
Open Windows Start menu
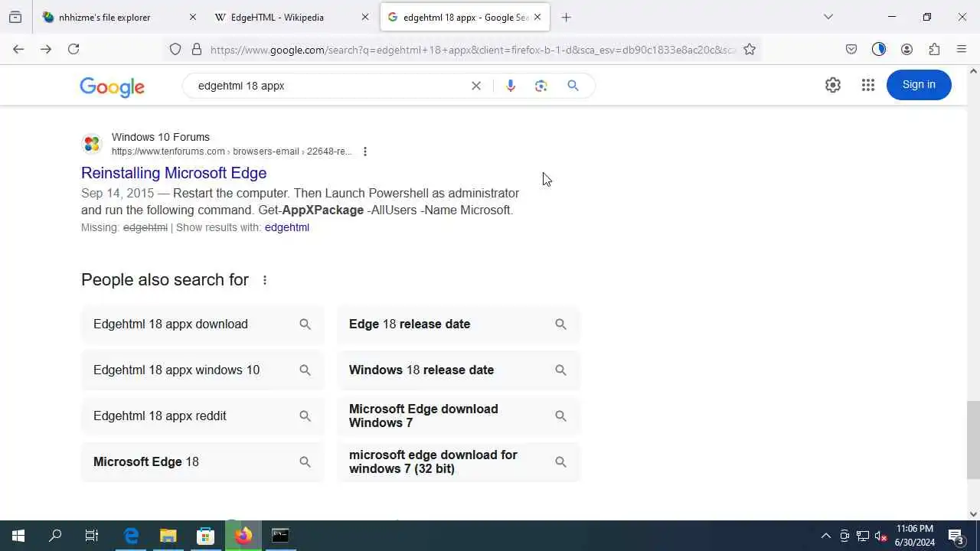pos(18,536)
